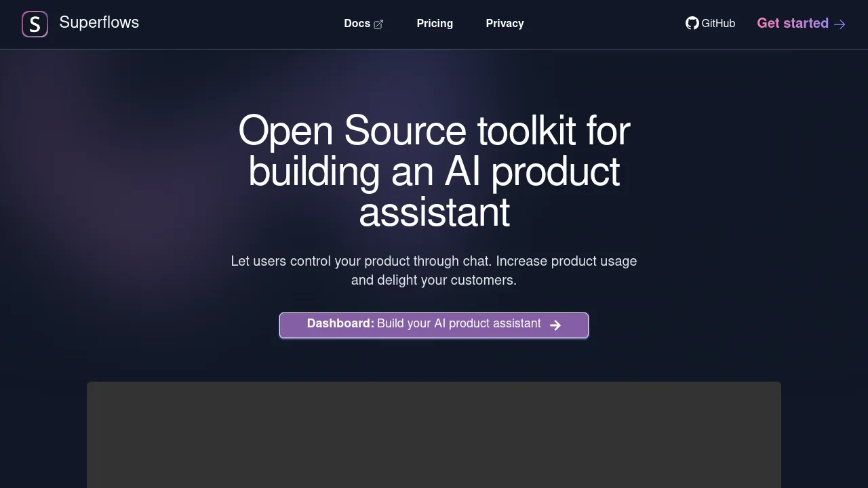Image resolution: width=868 pixels, height=488 pixels.
Task: Open the Privacy navigation item
Action: click(x=505, y=23)
